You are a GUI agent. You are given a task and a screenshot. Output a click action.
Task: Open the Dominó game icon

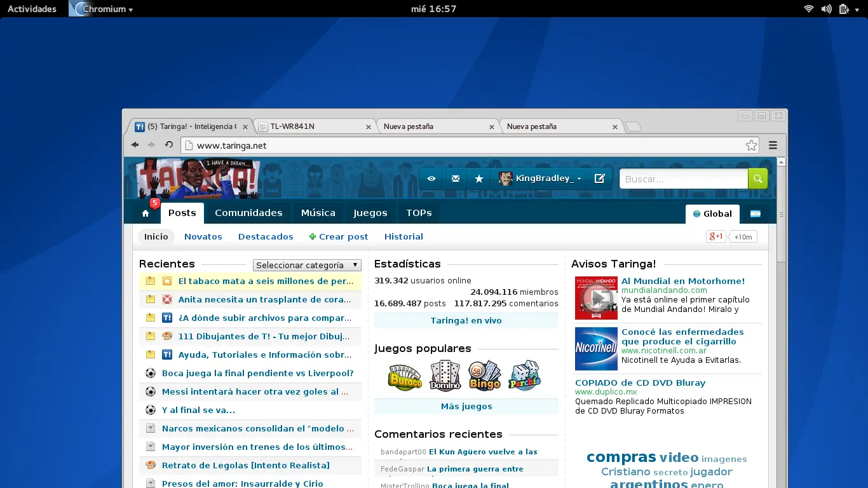click(x=445, y=376)
